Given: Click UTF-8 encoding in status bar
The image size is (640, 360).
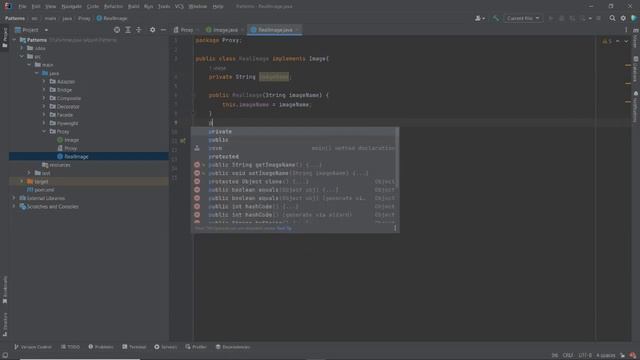Looking at the screenshot, I should (585, 355).
